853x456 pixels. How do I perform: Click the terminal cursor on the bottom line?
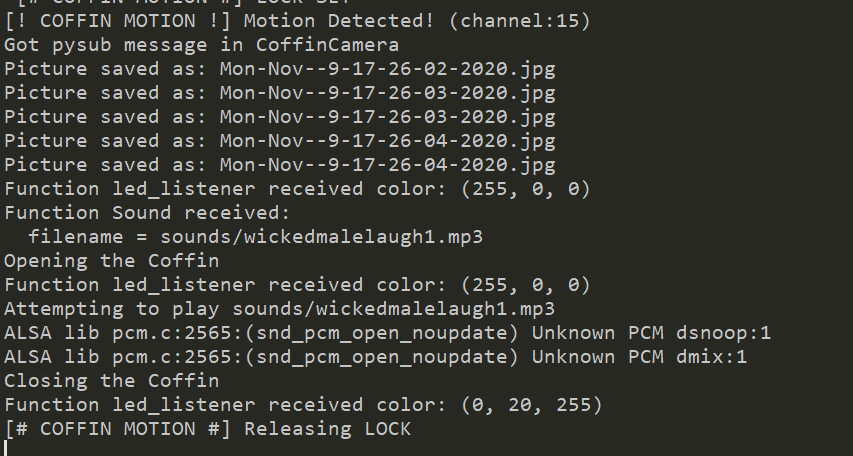point(6,449)
